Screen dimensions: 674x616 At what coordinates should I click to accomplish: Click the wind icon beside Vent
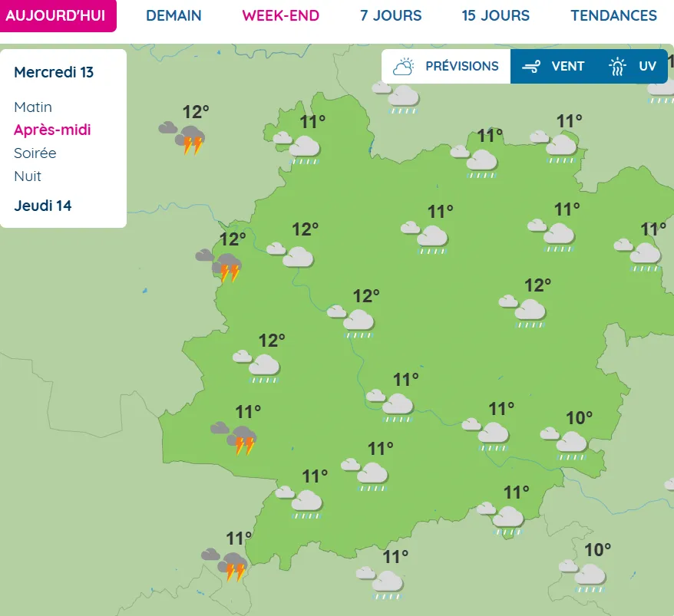tap(530, 67)
